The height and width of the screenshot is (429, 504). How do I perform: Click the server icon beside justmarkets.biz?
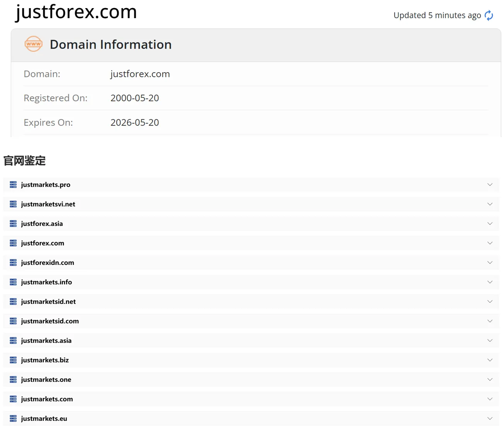point(13,360)
